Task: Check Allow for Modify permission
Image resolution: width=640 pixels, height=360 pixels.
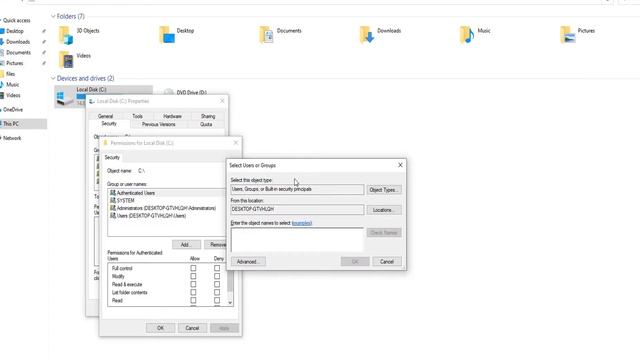Action: 193,276
